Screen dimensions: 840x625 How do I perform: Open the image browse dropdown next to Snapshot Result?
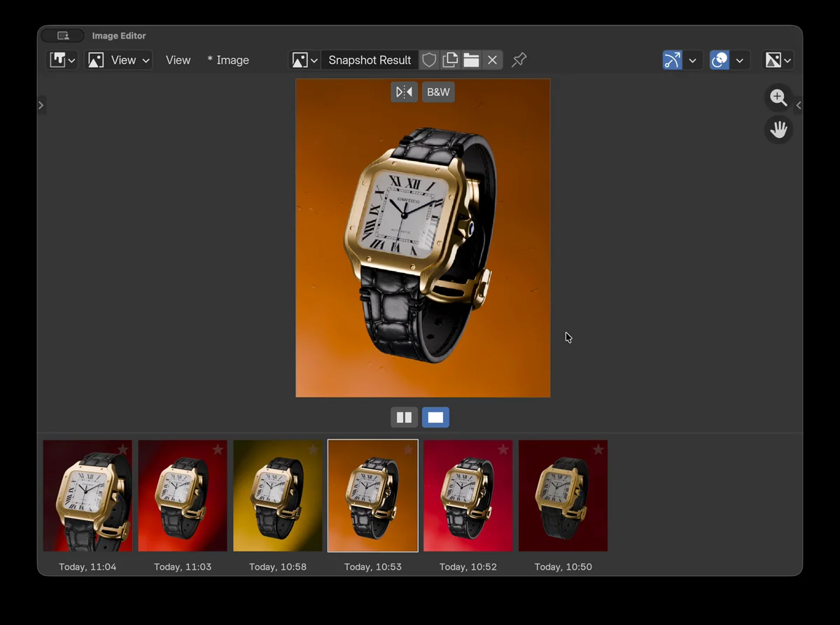pos(304,59)
